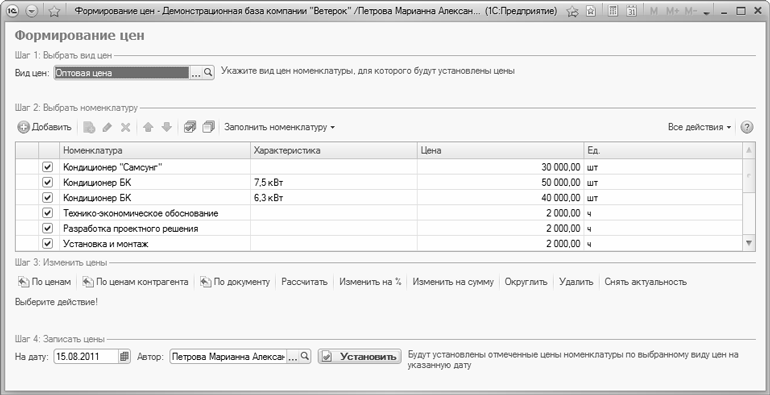Viewport: 770px width, 395px height.
Task: Open the Автор ellipsis select button
Action: 292,357
